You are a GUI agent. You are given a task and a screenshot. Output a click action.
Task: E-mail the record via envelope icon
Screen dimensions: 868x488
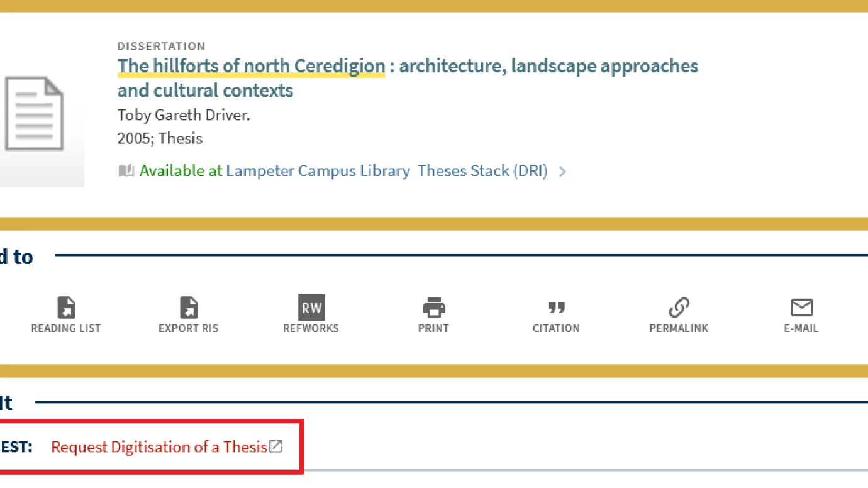click(801, 308)
